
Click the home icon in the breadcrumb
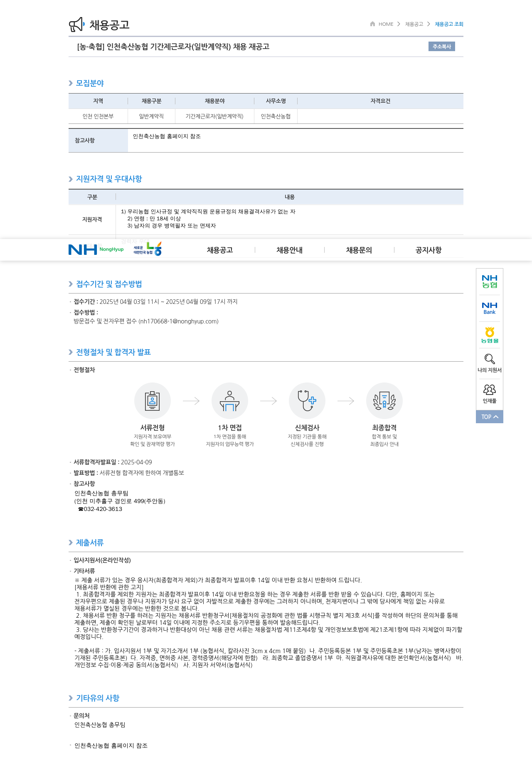click(373, 24)
